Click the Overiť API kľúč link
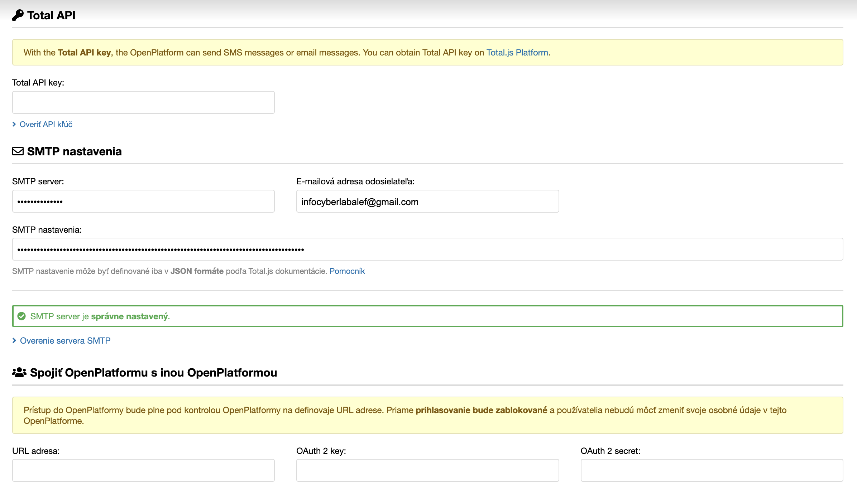 [x=46, y=124]
